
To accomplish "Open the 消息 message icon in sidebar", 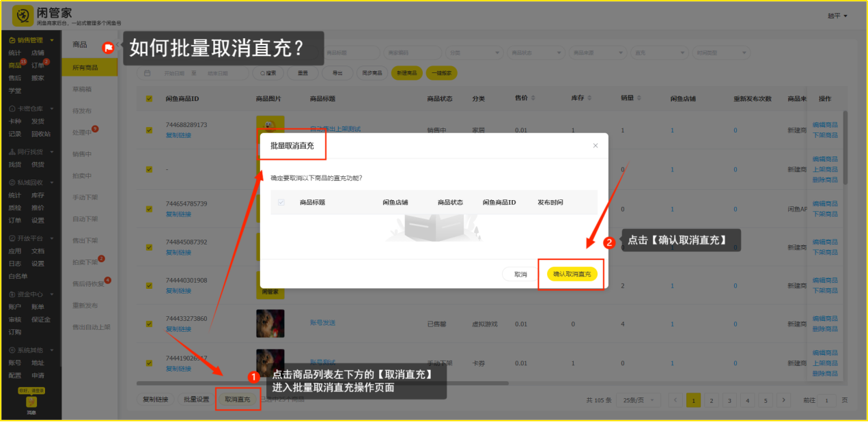I will click(x=31, y=403).
